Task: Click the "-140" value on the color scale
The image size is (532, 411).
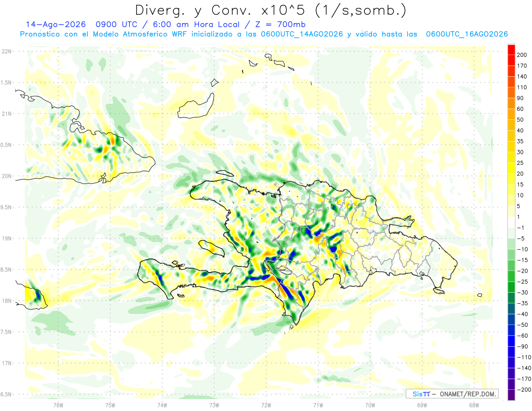Action: 523,368
